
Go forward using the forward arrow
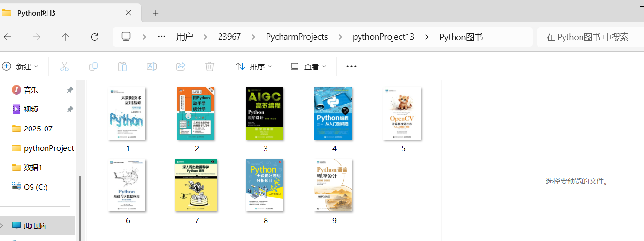pos(36,37)
